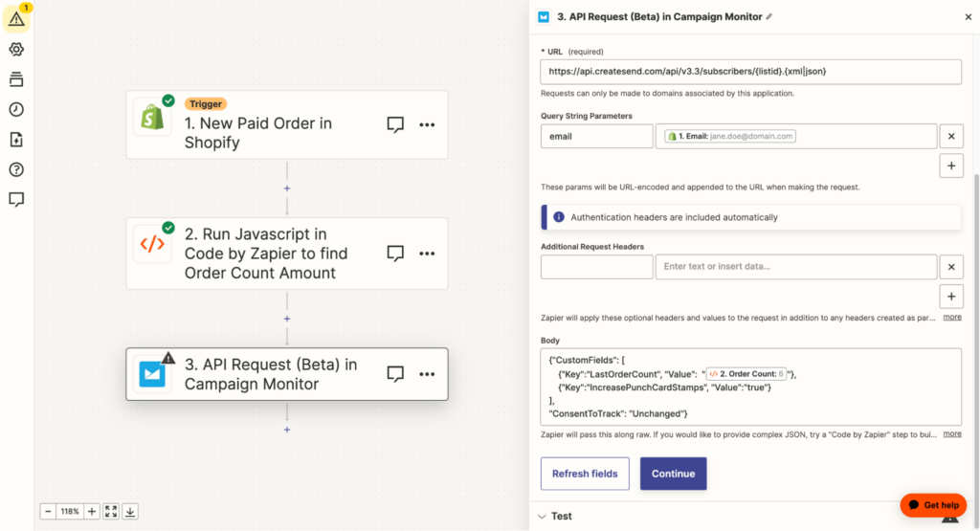Open the help question mark icon
Screen dimensions: 980x531
click(16, 169)
